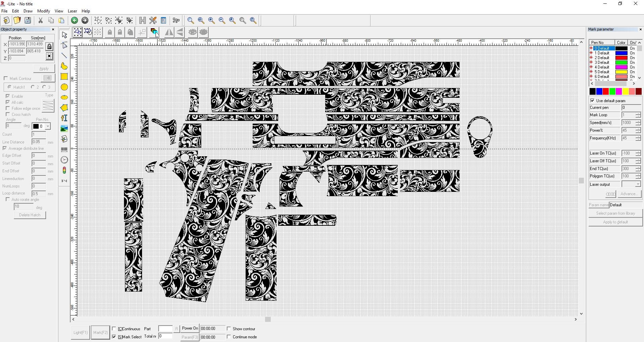The height and width of the screenshot is (342, 644).
Task: Enable the Show contour option
Action: pyautogui.click(x=229, y=329)
